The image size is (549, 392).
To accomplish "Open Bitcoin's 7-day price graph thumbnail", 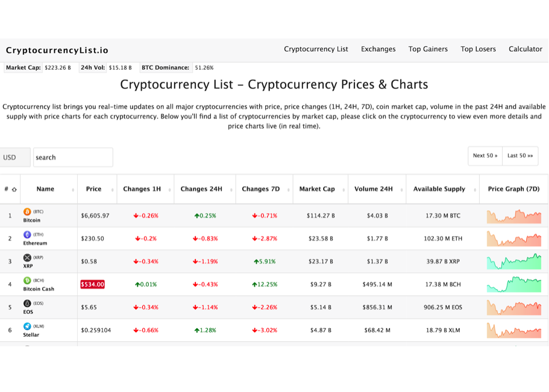I will (x=514, y=216).
